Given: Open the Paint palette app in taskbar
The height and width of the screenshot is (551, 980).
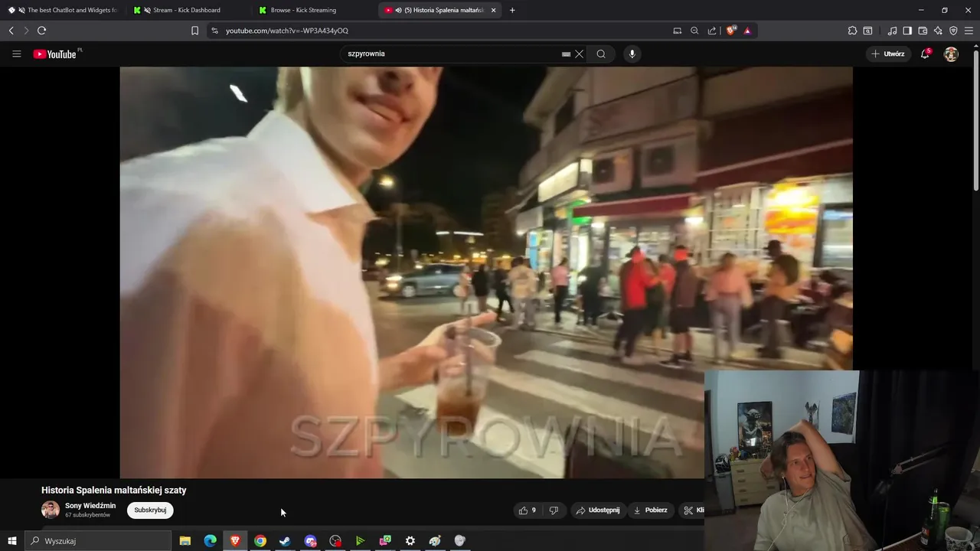Looking at the screenshot, I should 435,541.
